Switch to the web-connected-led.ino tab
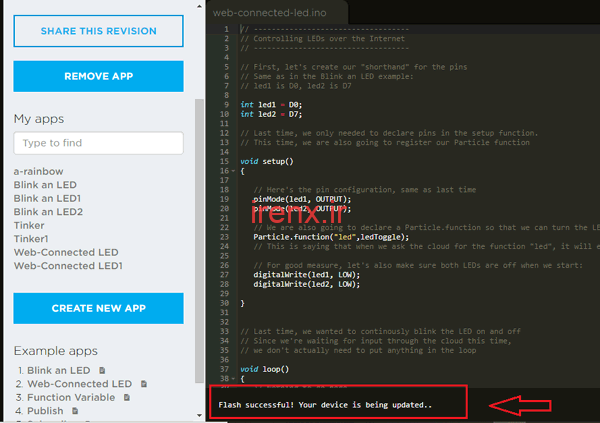Image resolution: width=600 pixels, height=423 pixels. pyautogui.click(x=281, y=12)
